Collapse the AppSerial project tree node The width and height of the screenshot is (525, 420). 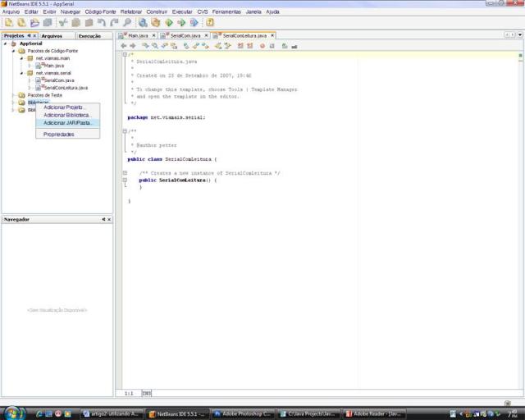coord(5,43)
